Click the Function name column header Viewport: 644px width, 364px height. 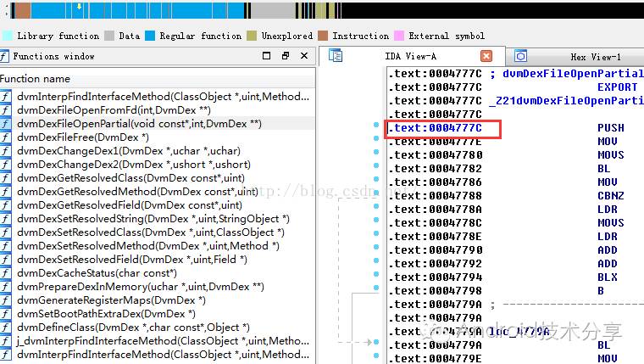158,79
